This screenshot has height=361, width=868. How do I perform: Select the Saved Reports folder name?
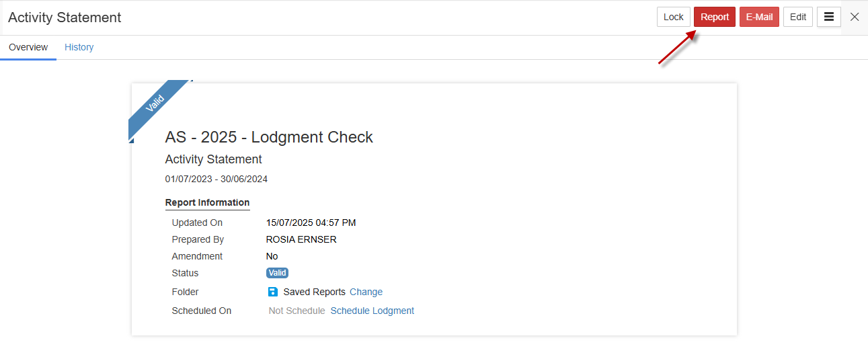coord(314,292)
